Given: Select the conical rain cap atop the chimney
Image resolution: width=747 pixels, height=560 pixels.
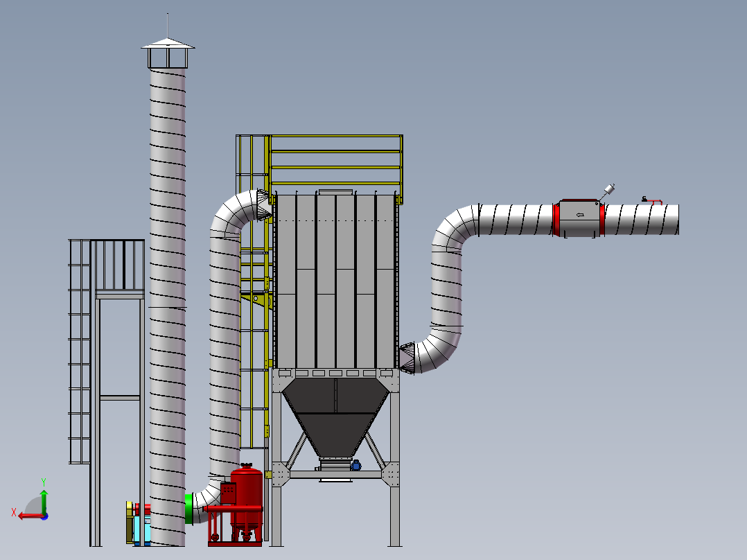Looking at the screenshot, I should click(168, 44).
